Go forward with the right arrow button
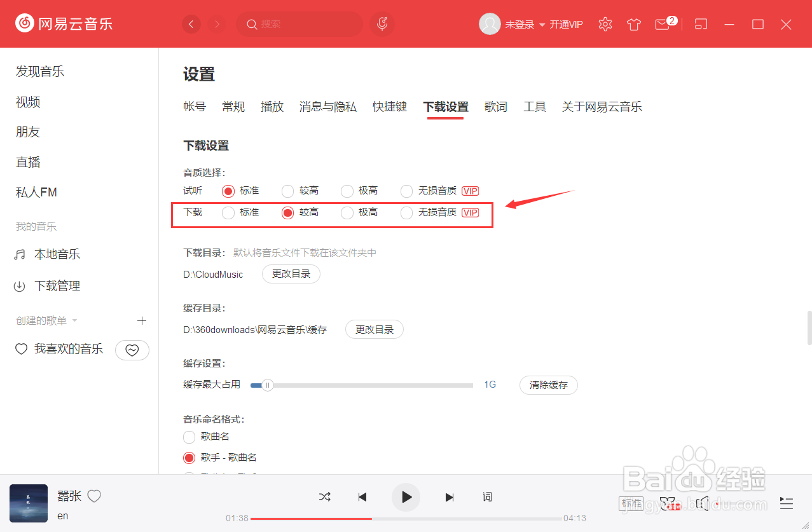 [x=217, y=24]
